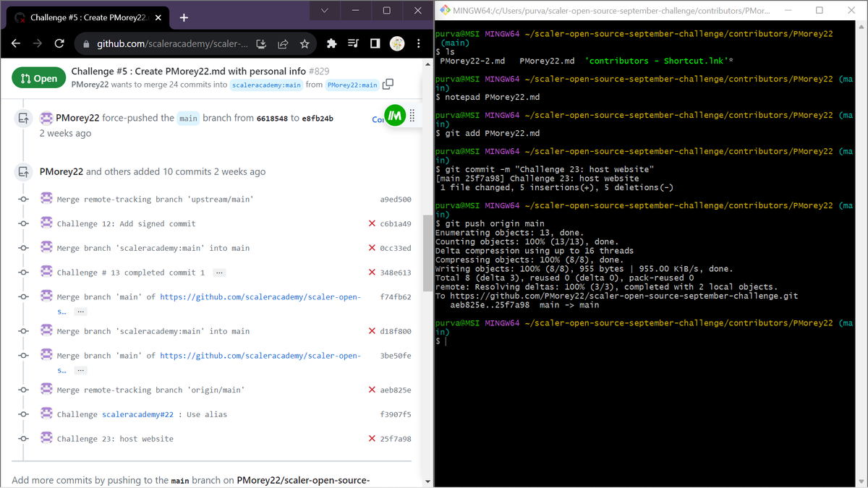Image resolution: width=868 pixels, height=488 pixels.
Task: Reload the GitHub page
Action: click(59, 44)
